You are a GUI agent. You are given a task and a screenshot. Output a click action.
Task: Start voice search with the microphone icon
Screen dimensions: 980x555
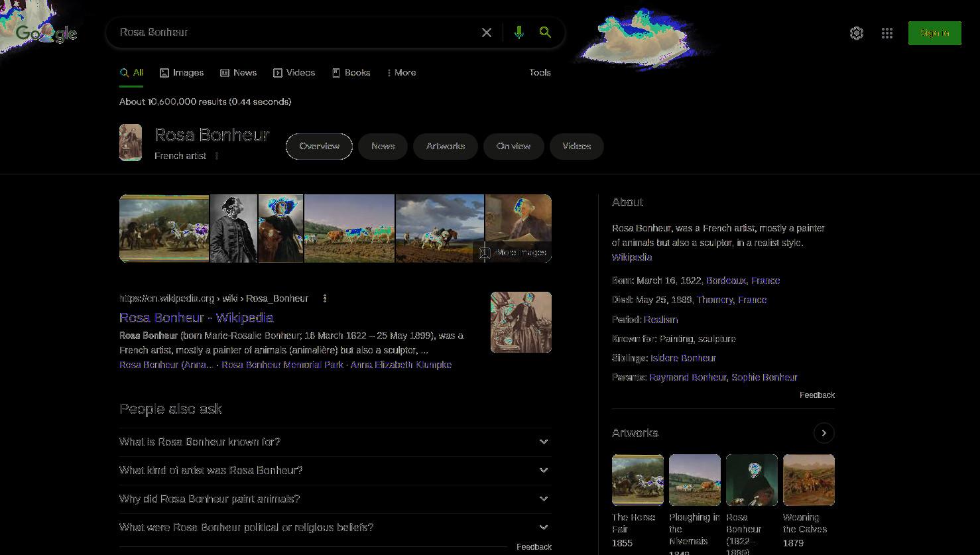coord(519,32)
